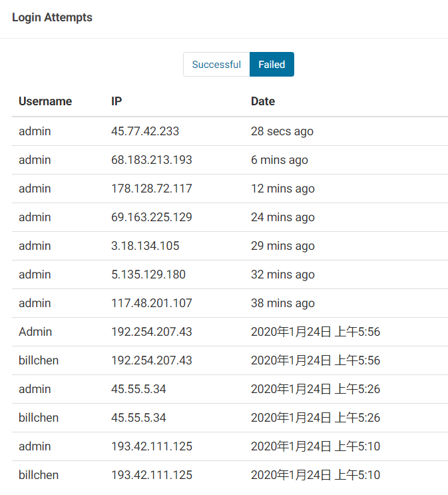Select the Failed login attempts tab

272,65
